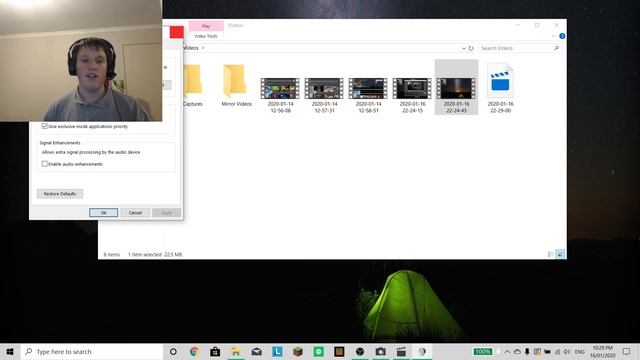Open the Camera app on taskbar
640x360 pixels.
[x=381, y=351]
